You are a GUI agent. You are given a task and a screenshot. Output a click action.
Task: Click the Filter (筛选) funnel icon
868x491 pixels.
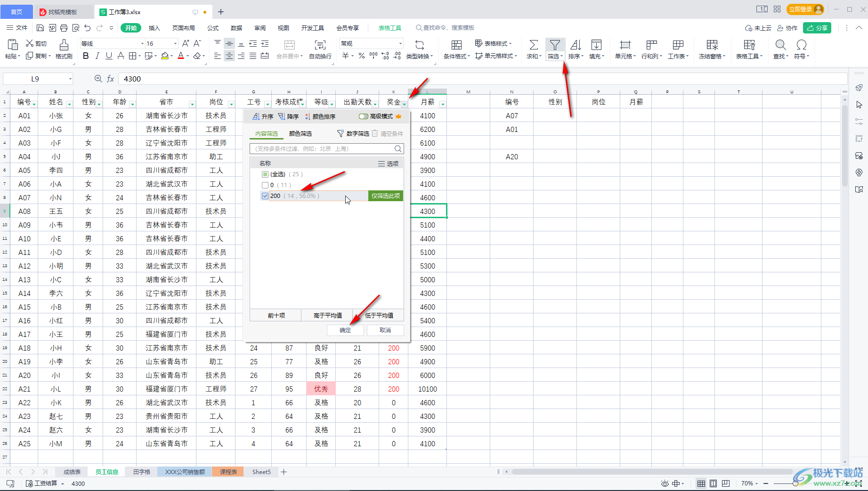pos(555,45)
